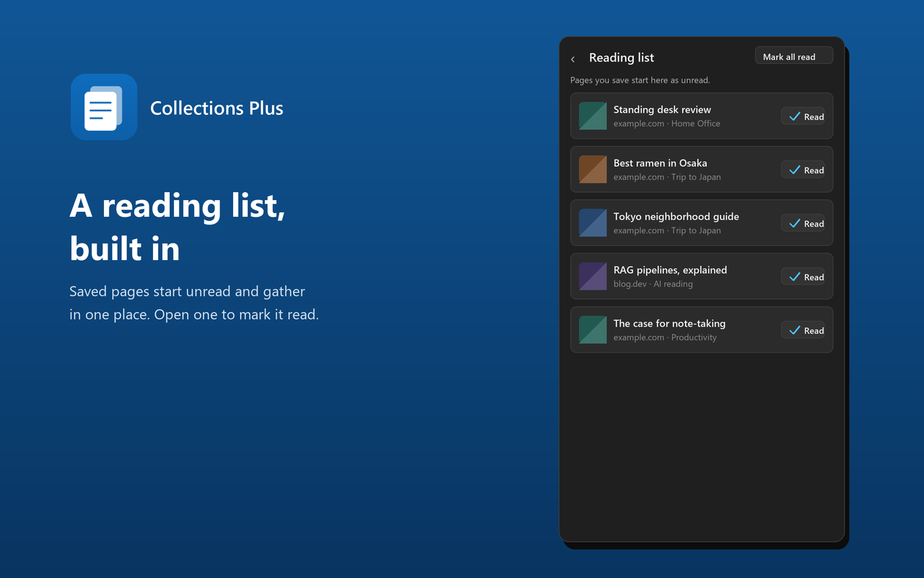Click the blog.dev · AI reading subtitle
Viewport: 924px width, 578px height.
point(653,284)
